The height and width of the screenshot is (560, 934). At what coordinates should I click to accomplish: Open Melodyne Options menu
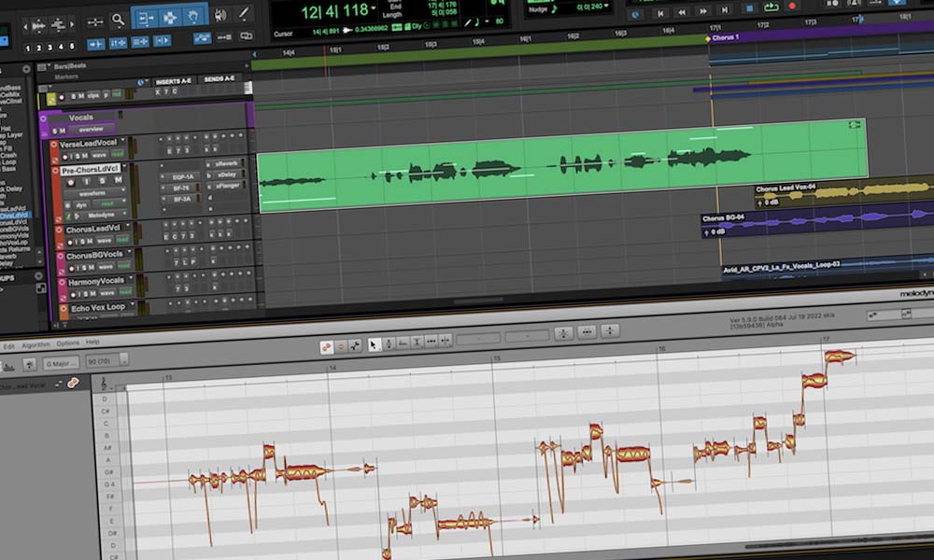pyautogui.click(x=67, y=343)
